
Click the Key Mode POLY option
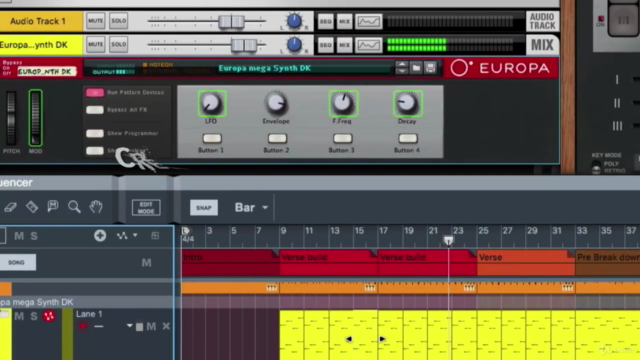pos(611,164)
